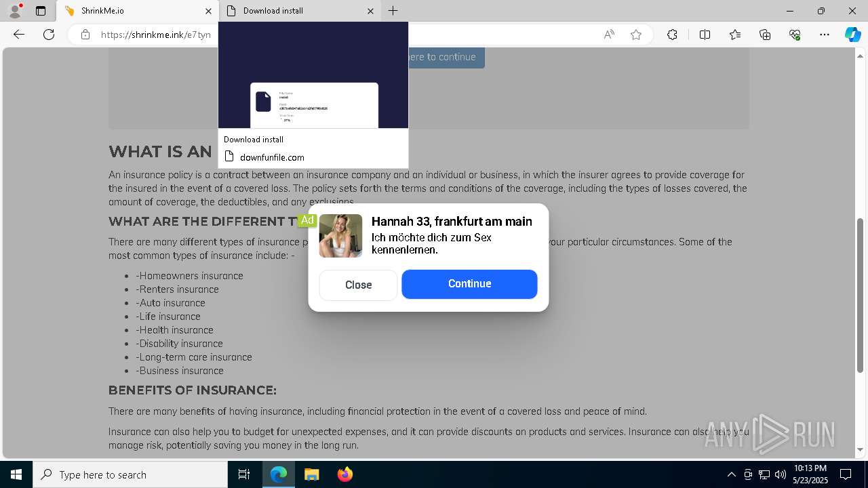This screenshot has height=488, width=868.
Task: Open Firefox from the taskbar
Action: [x=344, y=474]
